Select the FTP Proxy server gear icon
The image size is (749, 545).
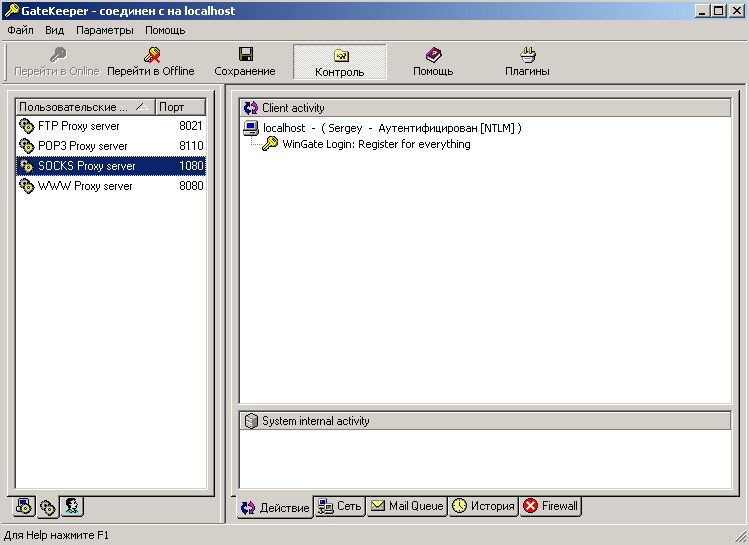tap(27, 126)
